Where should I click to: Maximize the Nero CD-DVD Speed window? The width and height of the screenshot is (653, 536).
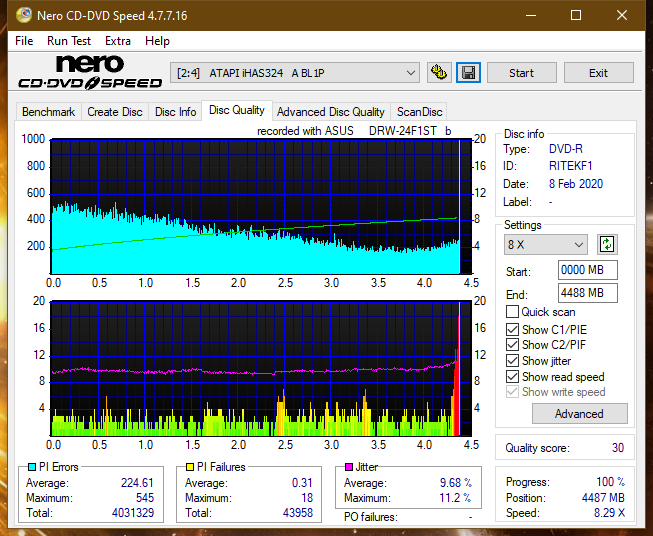[x=576, y=15]
